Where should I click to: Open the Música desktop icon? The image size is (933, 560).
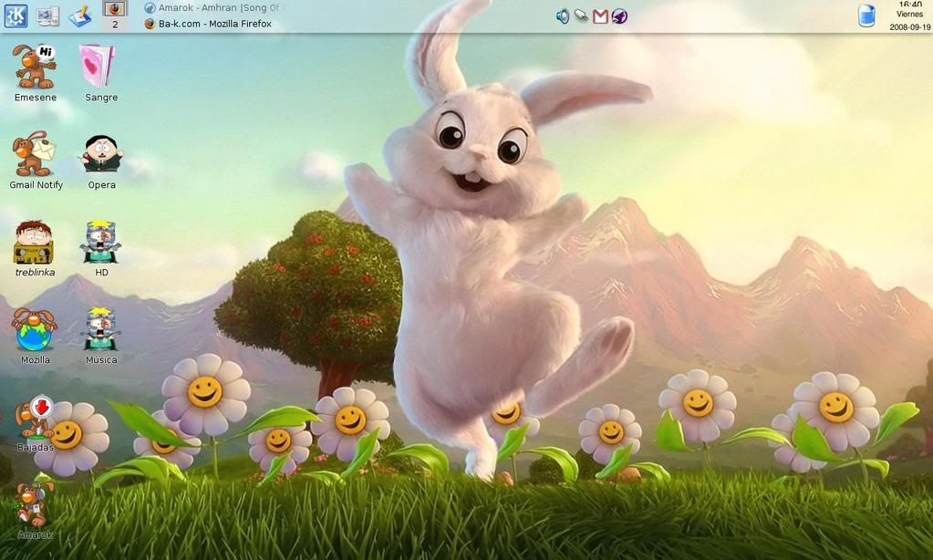coord(101,335)
